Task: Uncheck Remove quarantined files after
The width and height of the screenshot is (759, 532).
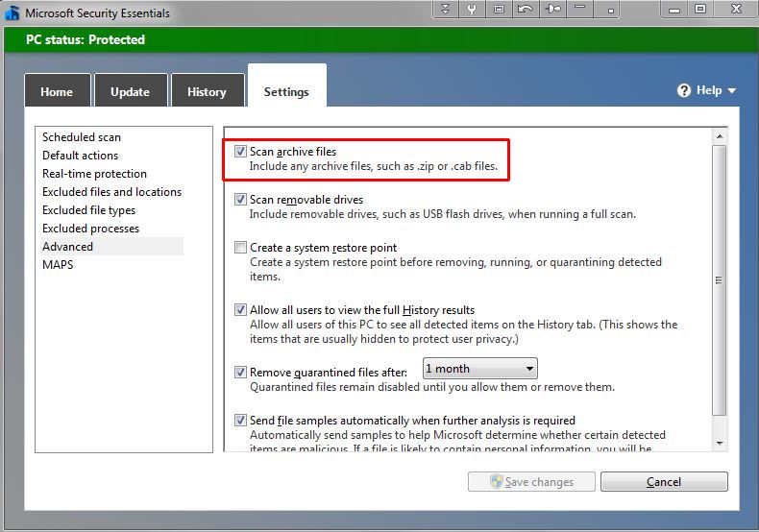Action: pos(240,372)
